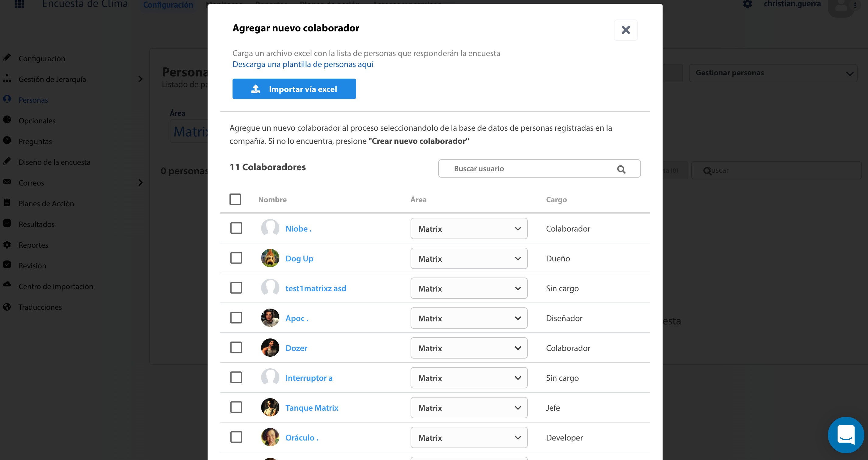This screenshot has width=868, height=460.
Task: Open Tanque Matrix's area dropdown
Action: (x=469, y=408)
